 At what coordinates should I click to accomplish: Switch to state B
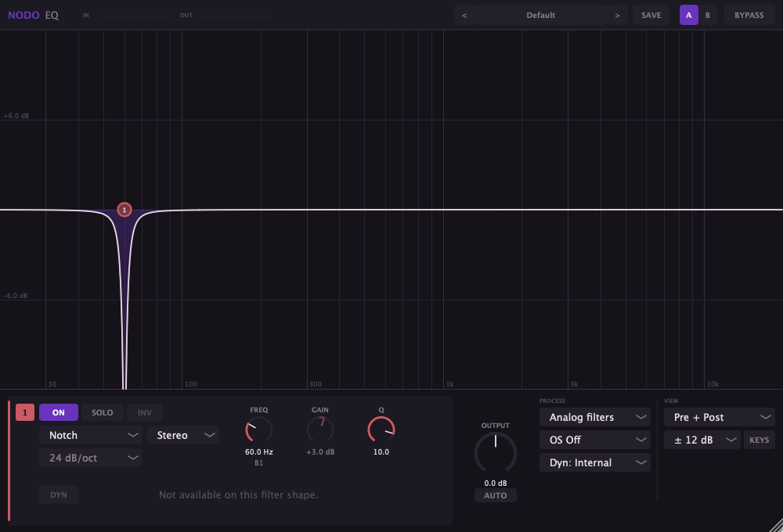(x=708, y=16)
